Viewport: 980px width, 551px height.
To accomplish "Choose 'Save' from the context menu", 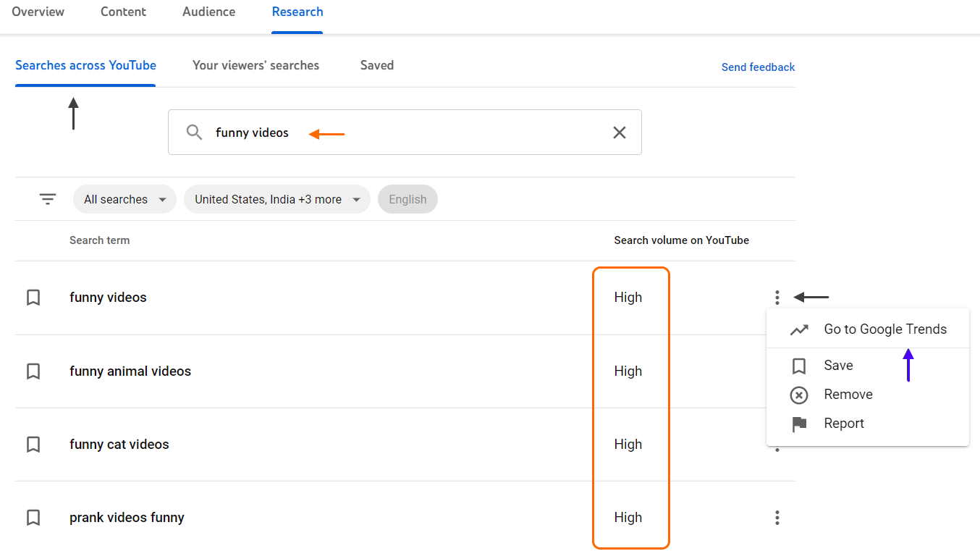I will tap(868, 366).
